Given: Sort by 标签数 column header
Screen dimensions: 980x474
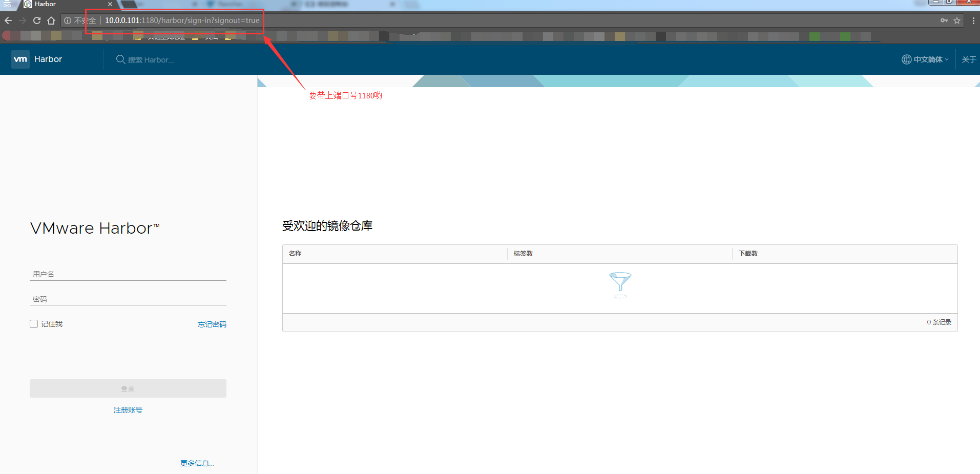Looking at the screenshot, I should pos(523,254).
